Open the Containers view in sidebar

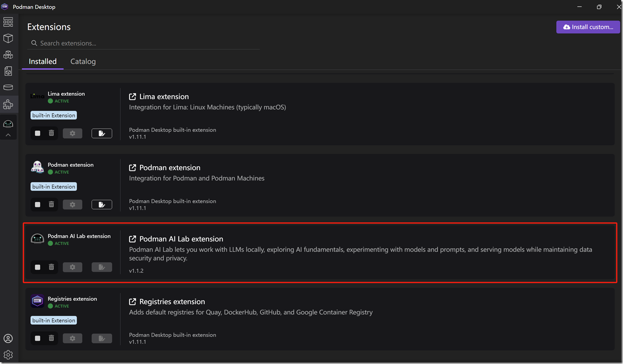8,38
